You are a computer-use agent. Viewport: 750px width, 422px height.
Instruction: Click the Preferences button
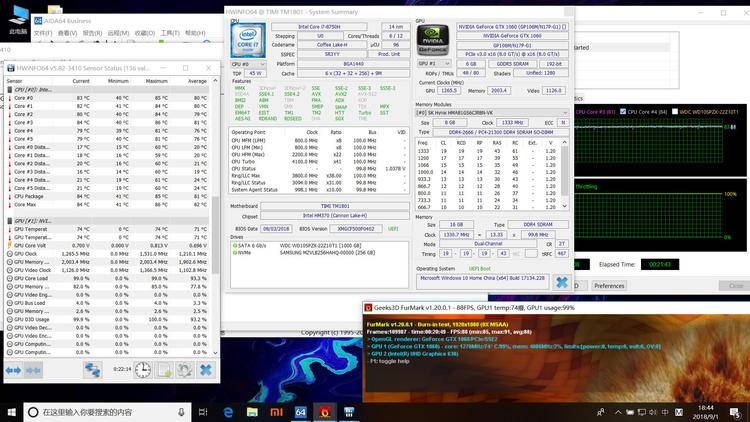[x=609, y=286]
